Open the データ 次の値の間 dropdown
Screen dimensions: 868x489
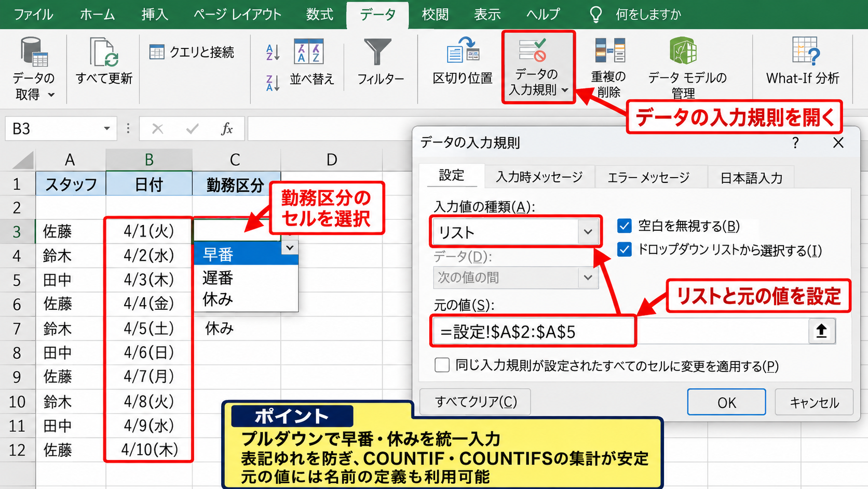(x=588, y=277)
